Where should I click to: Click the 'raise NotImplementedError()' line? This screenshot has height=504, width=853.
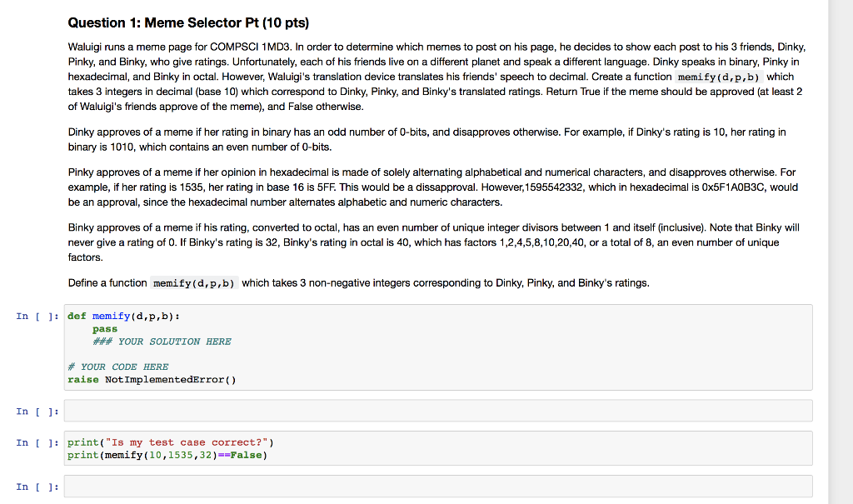pos(152,380)
